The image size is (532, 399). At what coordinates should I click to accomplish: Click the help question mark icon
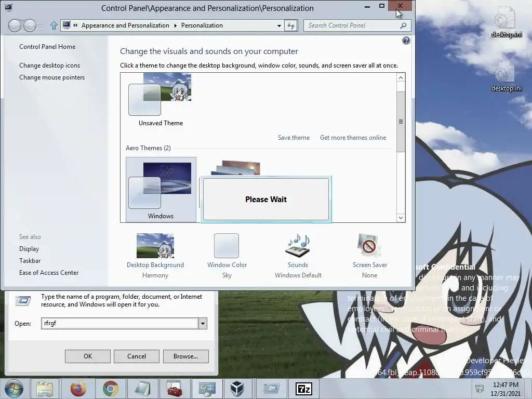406,41
